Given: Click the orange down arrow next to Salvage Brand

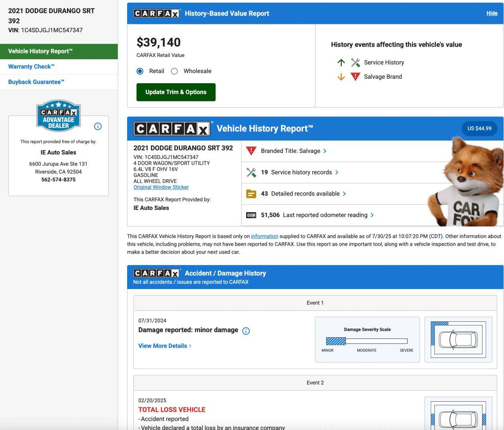Looking at the screenshot, I should point(341,77).
